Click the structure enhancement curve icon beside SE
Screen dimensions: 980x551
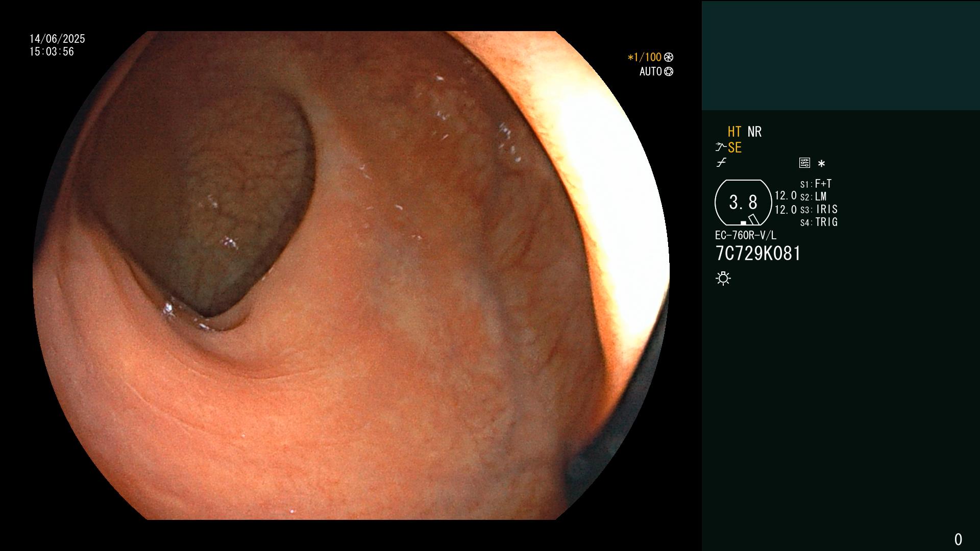point(721,147)
